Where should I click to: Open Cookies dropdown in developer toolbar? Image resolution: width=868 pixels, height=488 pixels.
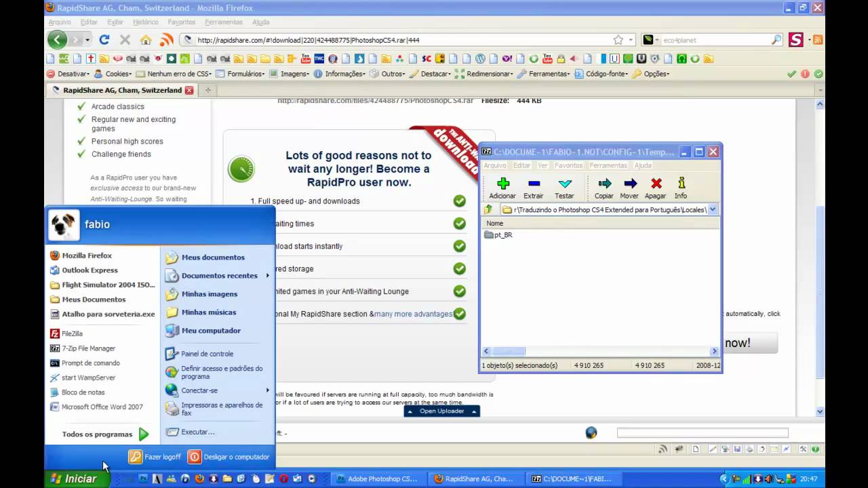[x=113, y=74]
